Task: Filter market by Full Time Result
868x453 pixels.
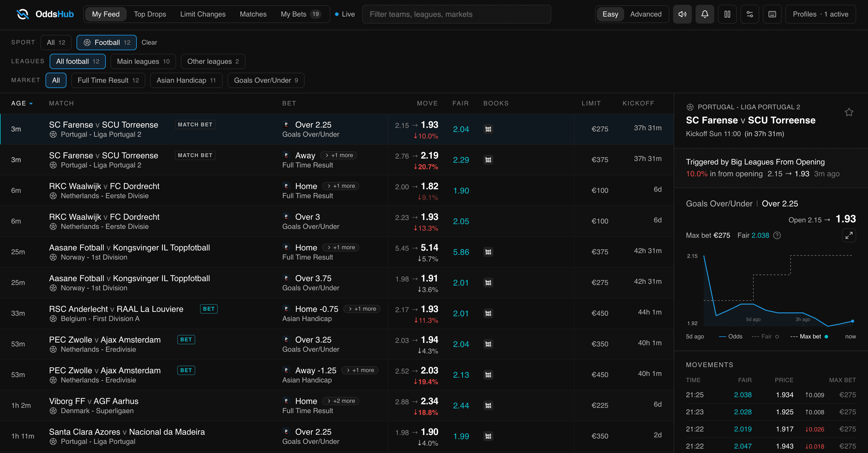Action: coord(108,80)
